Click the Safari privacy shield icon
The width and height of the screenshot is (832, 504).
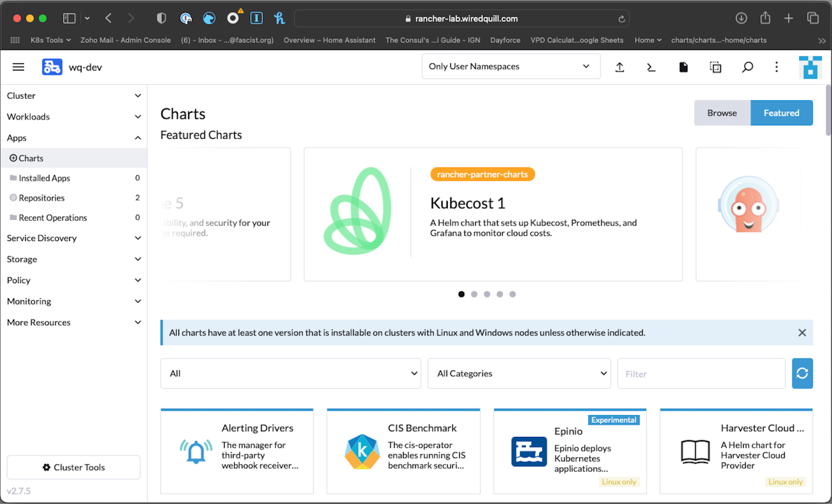pos(161,18)
